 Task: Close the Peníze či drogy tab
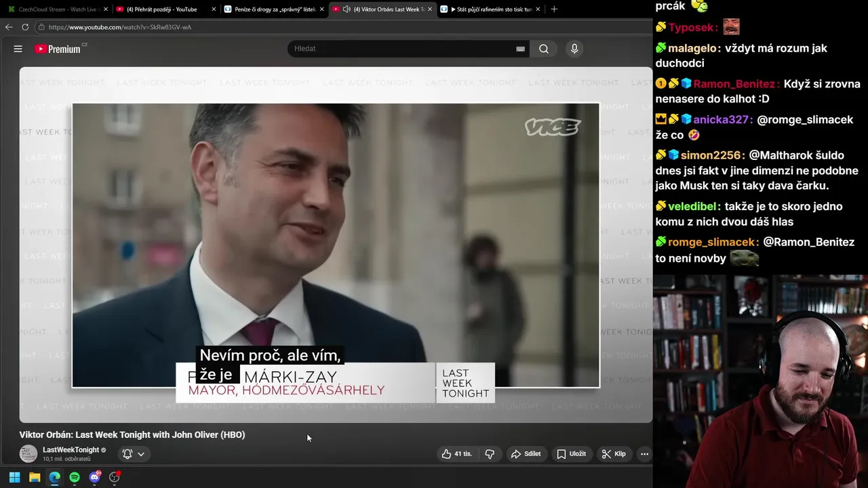coord(321,9)
